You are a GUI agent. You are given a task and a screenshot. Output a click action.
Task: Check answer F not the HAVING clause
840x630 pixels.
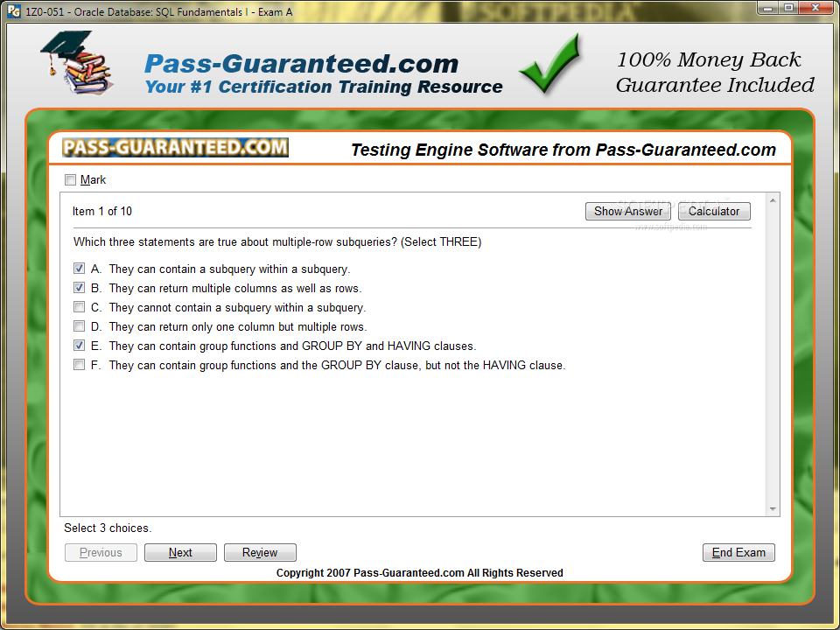click(80, 365)
